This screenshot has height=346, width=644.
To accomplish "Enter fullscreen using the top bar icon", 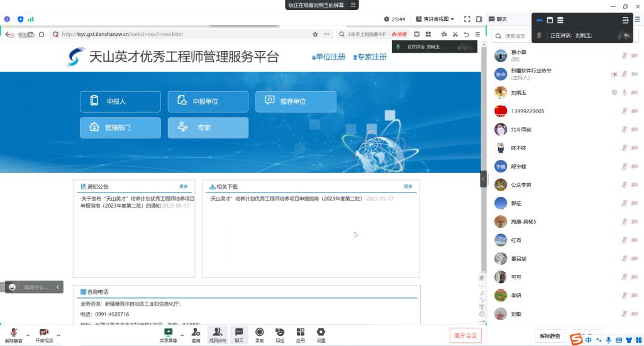I will tap(467, 19).
